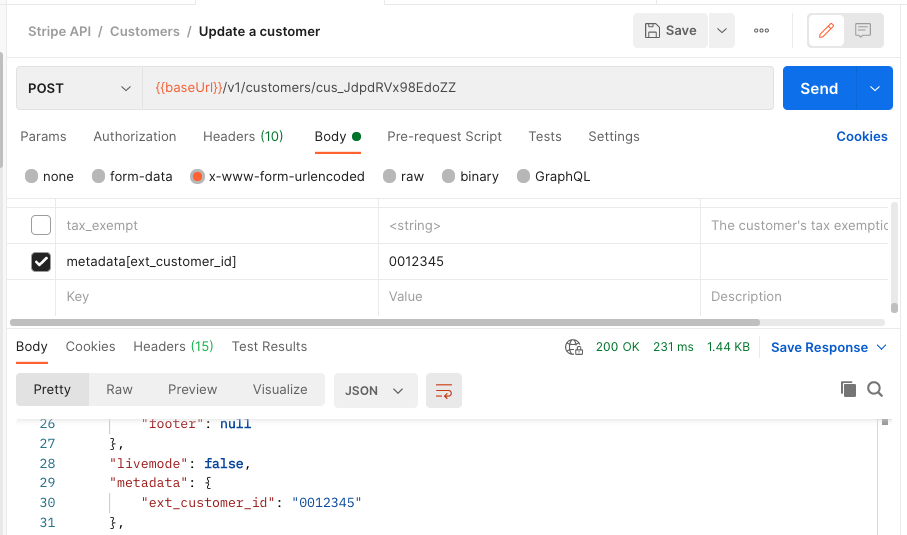This screenshot has height=535, width=907.
Task: Select the binary body type
Action: (x=448, y=176)
